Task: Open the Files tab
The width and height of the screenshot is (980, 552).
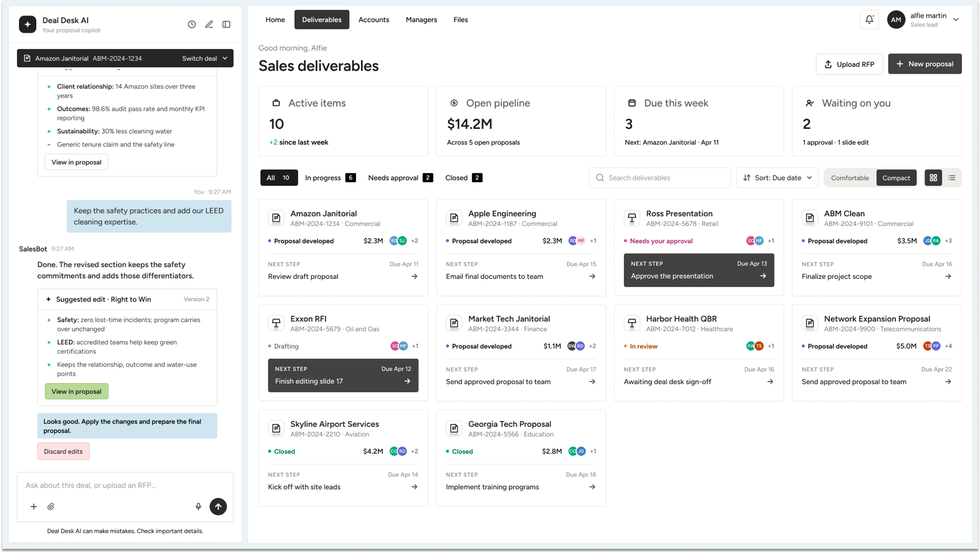Action: (461, 20)
